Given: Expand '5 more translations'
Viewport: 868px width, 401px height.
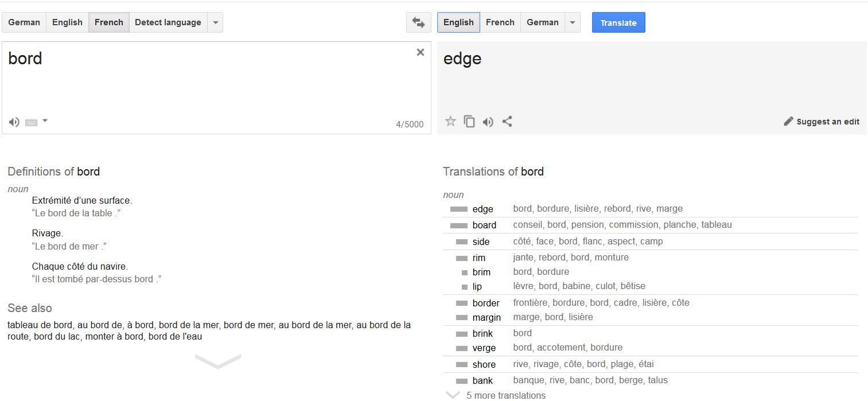Looking at the screenshot, I should pyautogui.click(x=505, y=395).
